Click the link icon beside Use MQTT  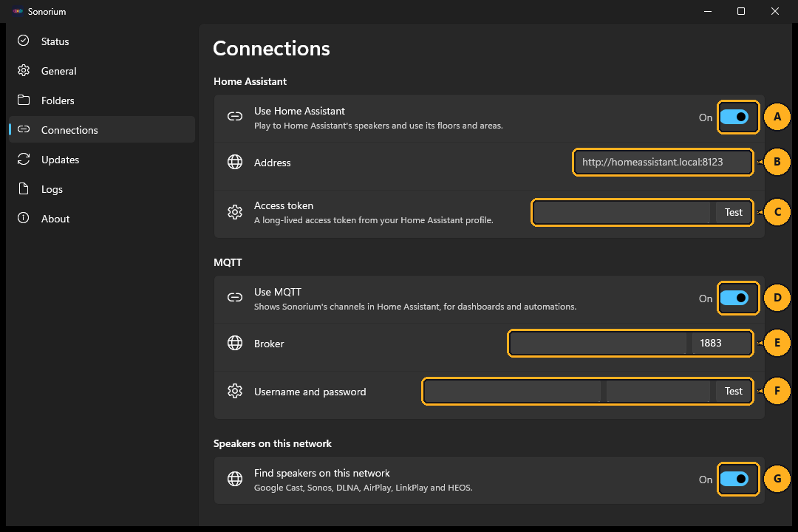[x=235, y=297]
